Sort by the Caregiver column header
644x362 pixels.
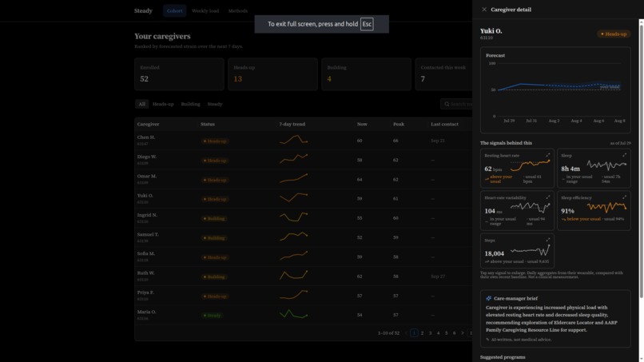pyautogui.click(x=149, y=124)
